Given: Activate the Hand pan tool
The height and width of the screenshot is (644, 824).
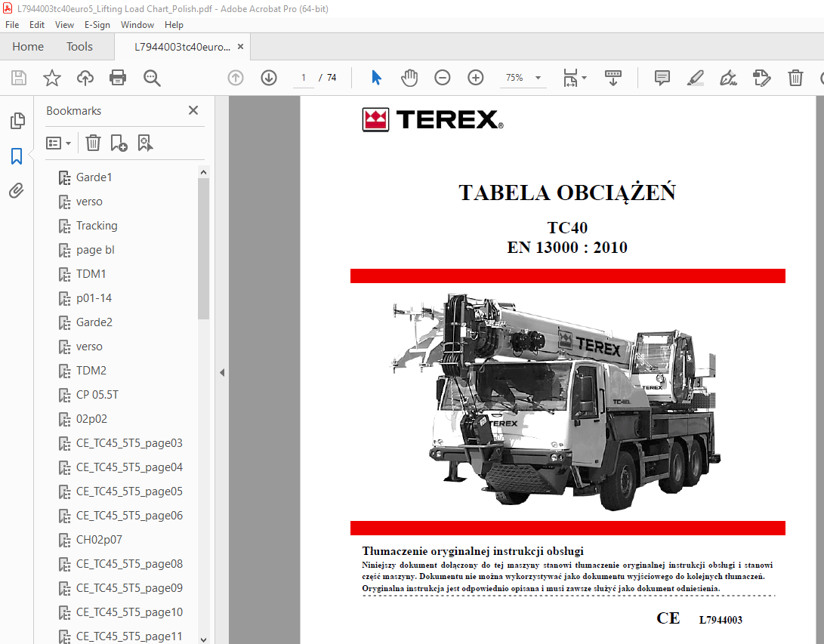Looking at the screenshot, I should (409, 79).
